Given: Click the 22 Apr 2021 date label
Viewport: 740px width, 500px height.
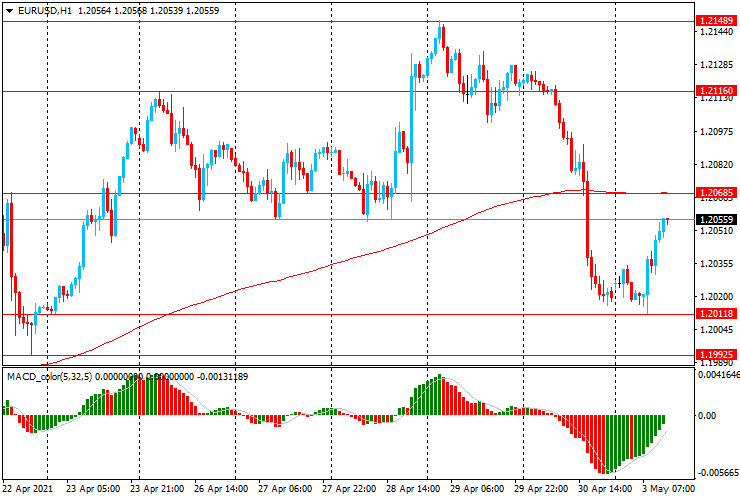Looking at the screenshot, I should tap(28, 488).
